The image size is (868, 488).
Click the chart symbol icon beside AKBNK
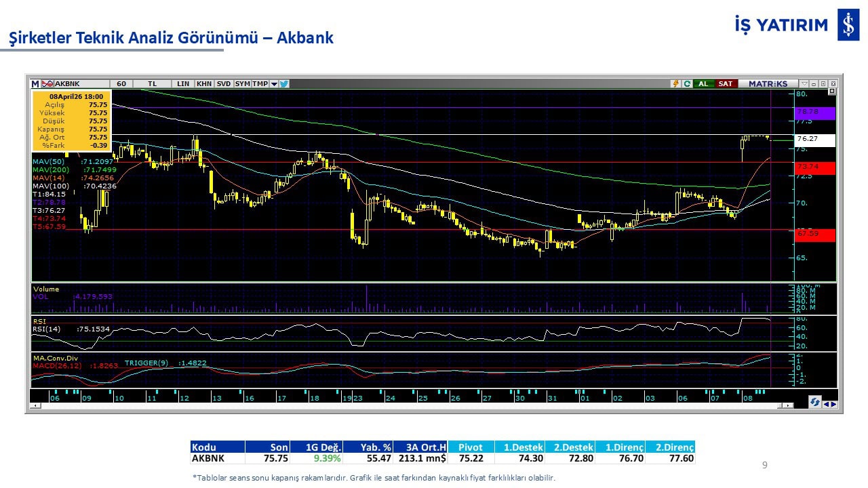tap(47, 84)
